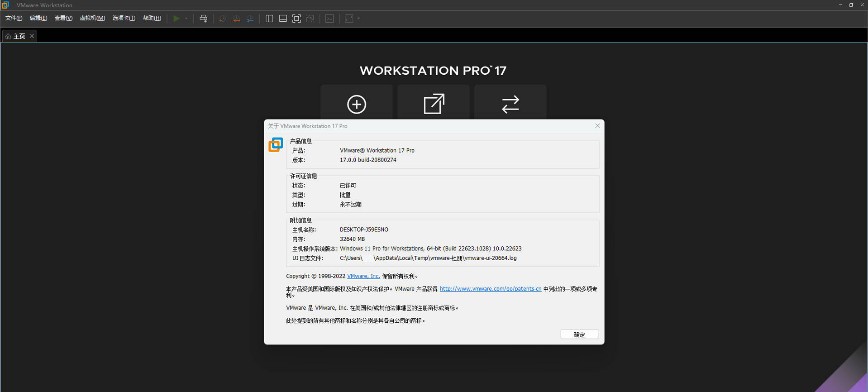This screenshot has height=392, width=868.
Task: Open the stretch options dropdown arrow
Action: click(358, 19)
